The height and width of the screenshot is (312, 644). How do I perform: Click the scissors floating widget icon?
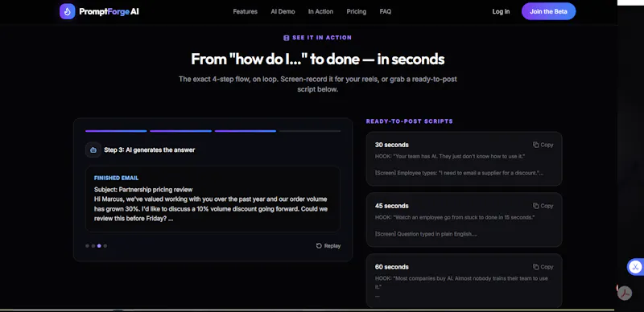point(635,267)
